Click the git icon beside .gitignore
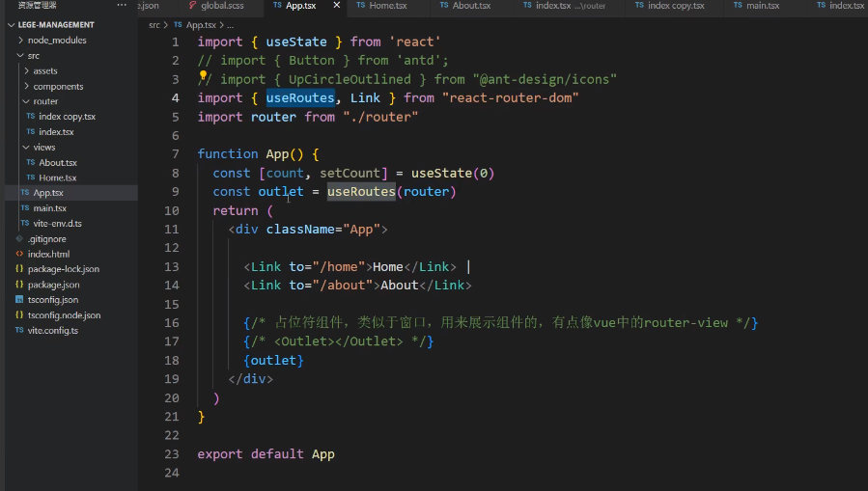The width and height of the screenshot is (868, 491). coord(19,239)
